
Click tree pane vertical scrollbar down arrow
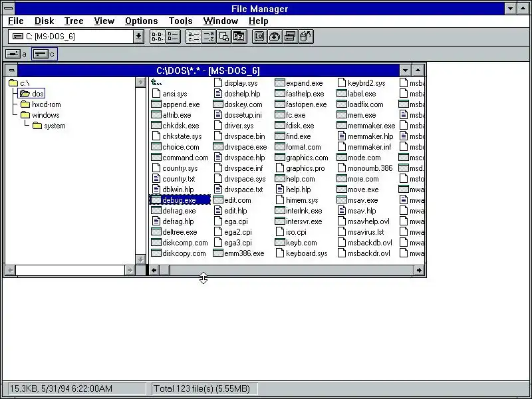point(140,259)
